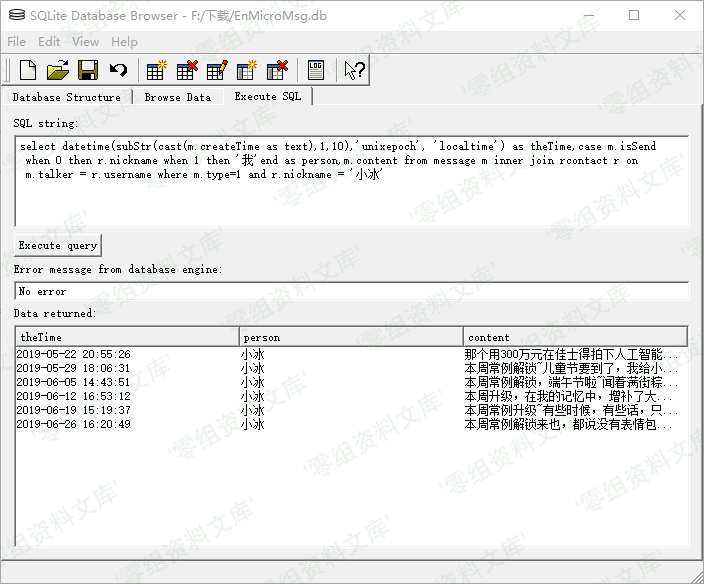Image resolution: width=704 pixels, height=584 pixels.
Task: Click the Create Table toolbar icon
Action: pos(157,70)
